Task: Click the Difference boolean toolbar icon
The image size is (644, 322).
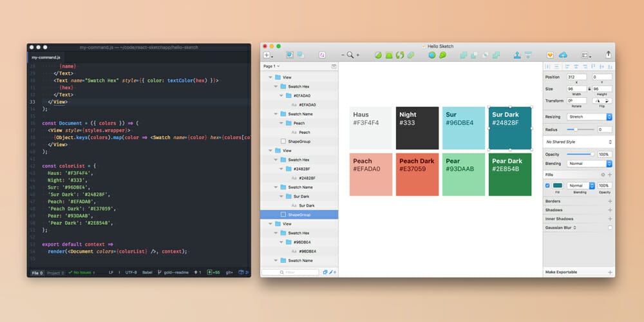Action: point(496,55)
